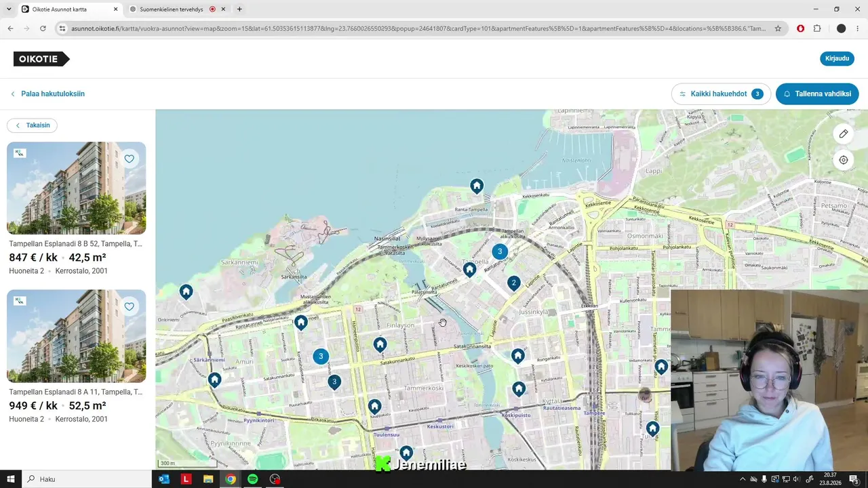
Task: Switch to Oikotie Asunnot kartta tab
Action: point(69,9)
